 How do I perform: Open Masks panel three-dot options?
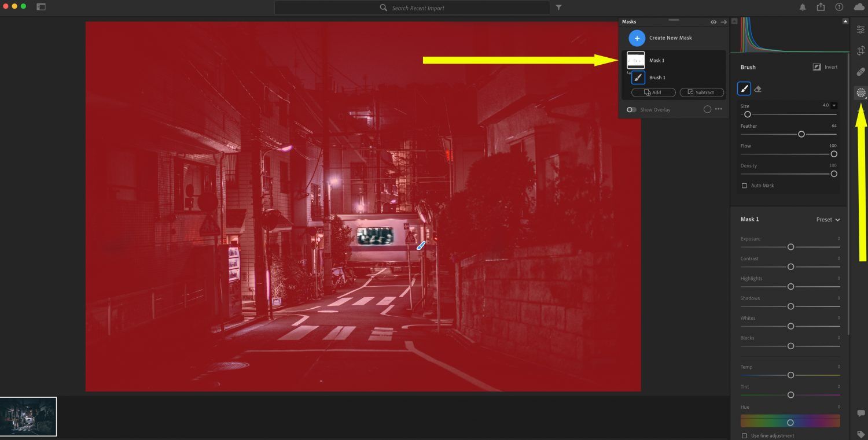719,109
